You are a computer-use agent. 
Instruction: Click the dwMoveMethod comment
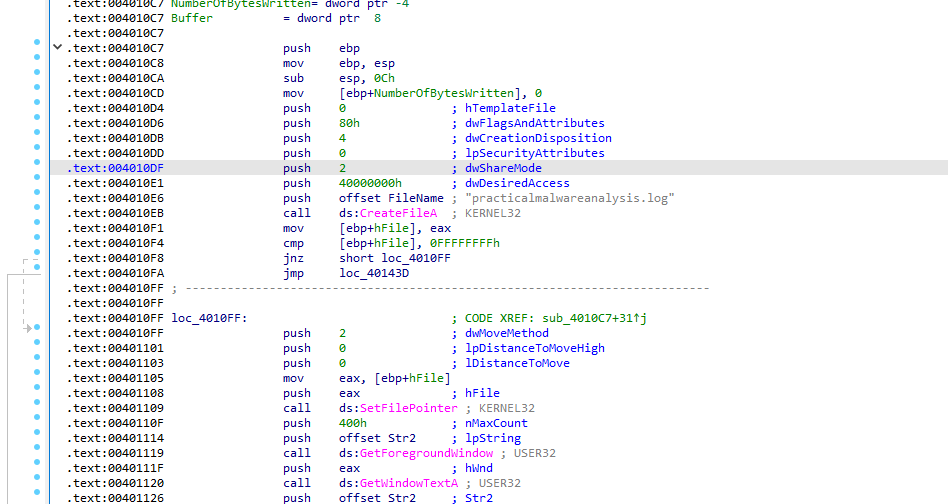tap(507, 333)
